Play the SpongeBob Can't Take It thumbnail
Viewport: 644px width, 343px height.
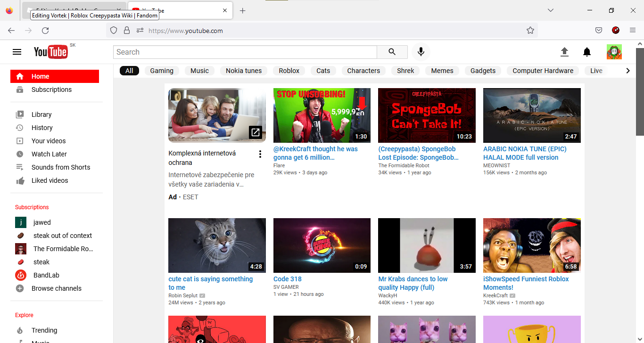click(427, 115)
